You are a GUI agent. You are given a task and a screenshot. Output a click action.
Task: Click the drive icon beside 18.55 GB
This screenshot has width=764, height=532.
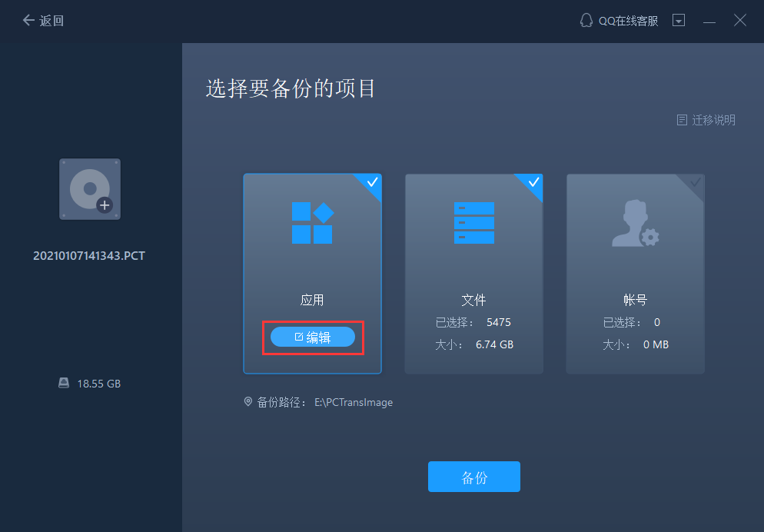(x=64, y=383)
